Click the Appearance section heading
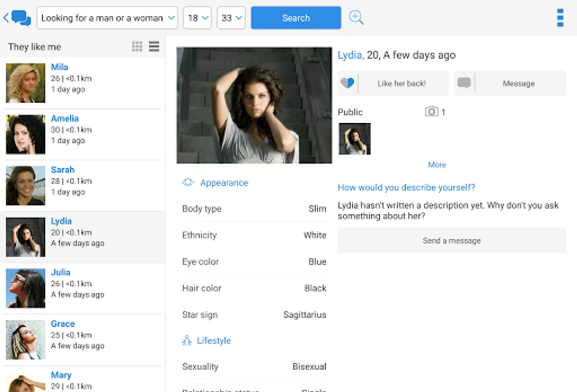 point(224,183)
